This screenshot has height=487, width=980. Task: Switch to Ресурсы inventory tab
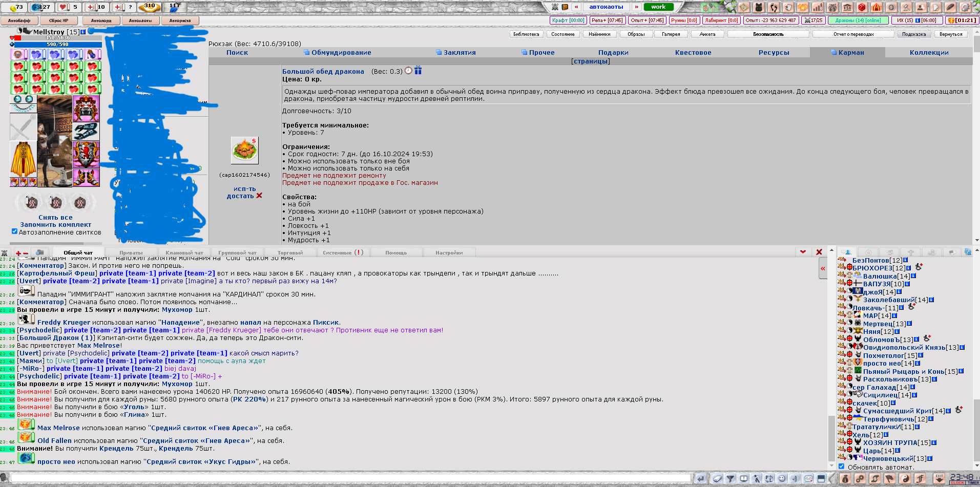(x=774, y=52)
